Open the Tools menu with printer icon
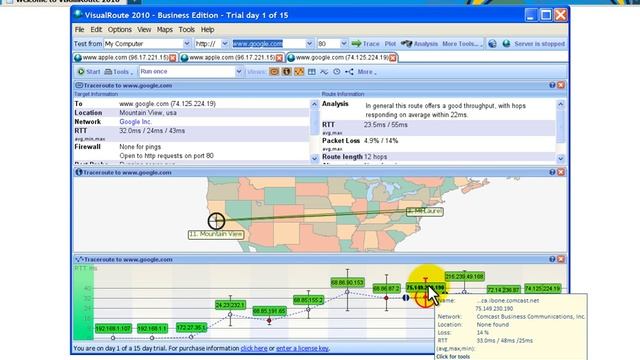Viewport: 640px width, 360px height. coord(118,72)
